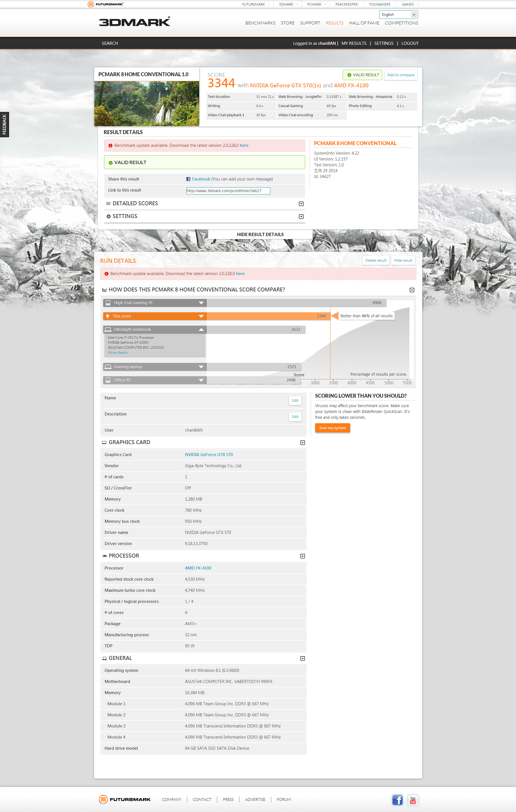Image resolution: width=516 pixels, height=812 pixels.
Task: Click Search in the dark bar
Action: click(x=110, y=43)
